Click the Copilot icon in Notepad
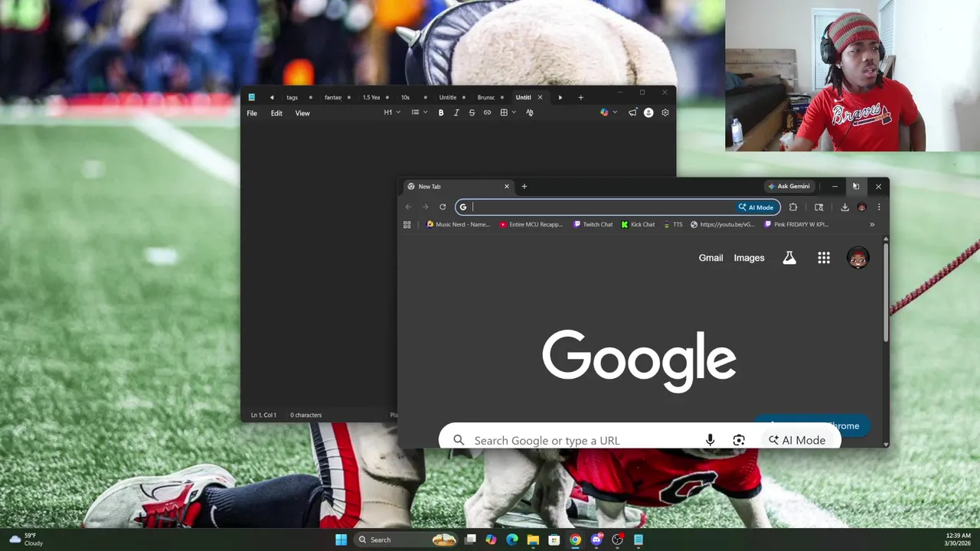Image resolution: width=980 pixels, height=551 pixels. [x=604, y=112]
